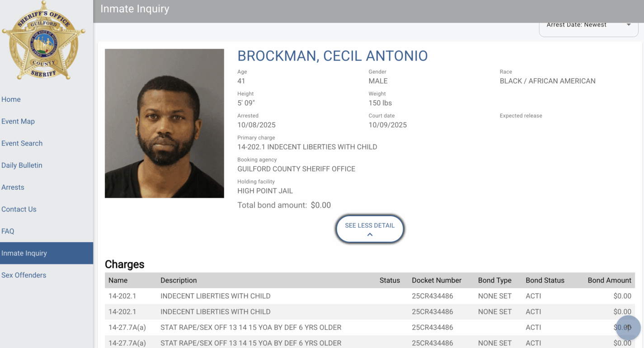
Task: Select the highlighted Inmate Inquiry menu item
Action: click(24, 253)
